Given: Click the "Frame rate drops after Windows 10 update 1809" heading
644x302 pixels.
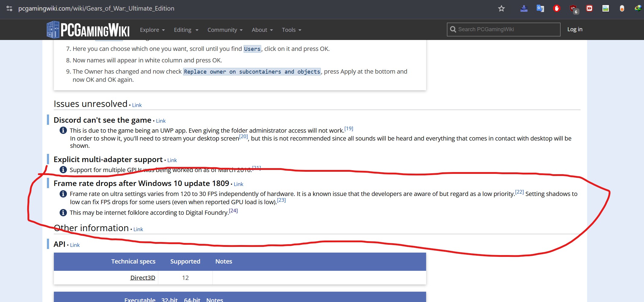Looking at the screenshot, I should coord(141,184).
